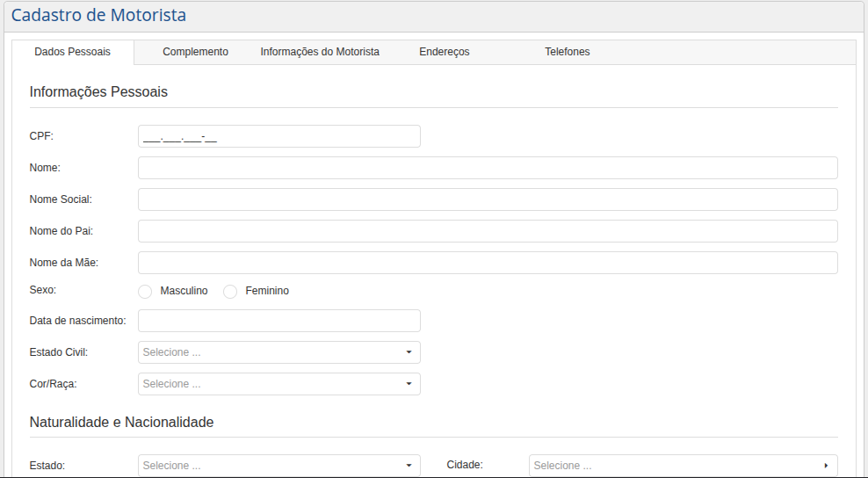This screenshot has width=868, height=478.
Task: Click the CPF input field
Action: coord(278,136)
